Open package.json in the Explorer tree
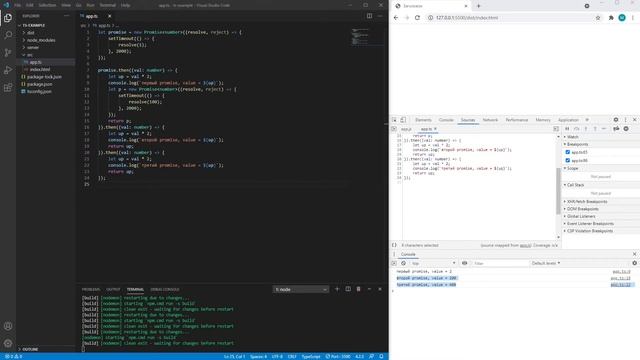This screenshot has height=360, width=640. click(x=40, y=84)
